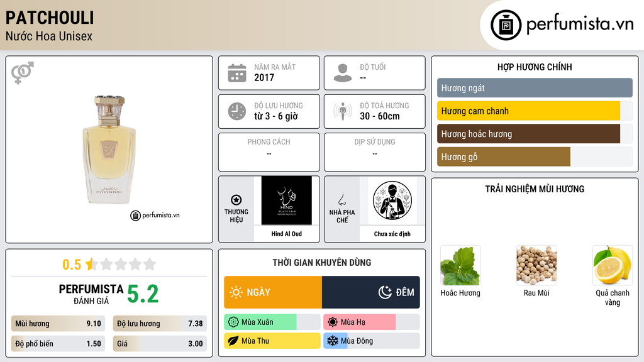This screenshot has height=362, width=644.
Task: Click the Mùi hương 9.10 score bar
Action: click(x=58, y=324)
